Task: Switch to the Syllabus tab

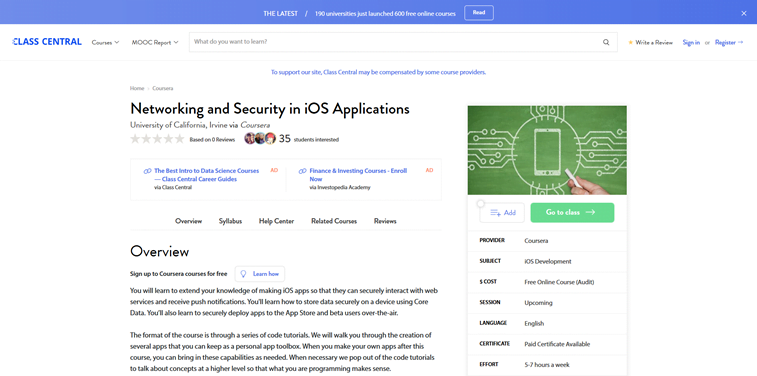Action: (x=230, y=221)
